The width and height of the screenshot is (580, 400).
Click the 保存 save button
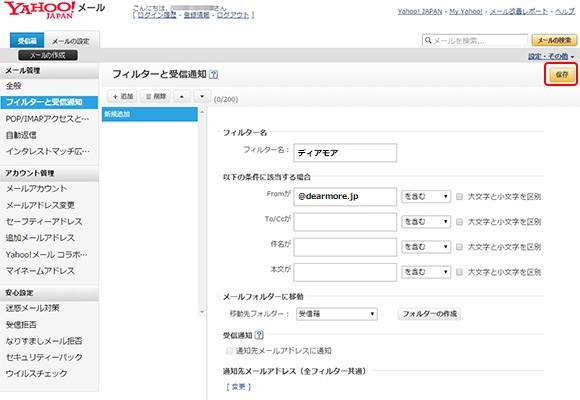tap(561, 74)
